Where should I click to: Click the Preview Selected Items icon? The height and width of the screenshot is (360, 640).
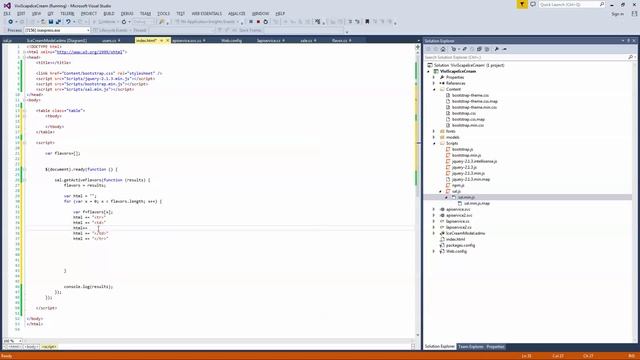[x=504, y=49]
